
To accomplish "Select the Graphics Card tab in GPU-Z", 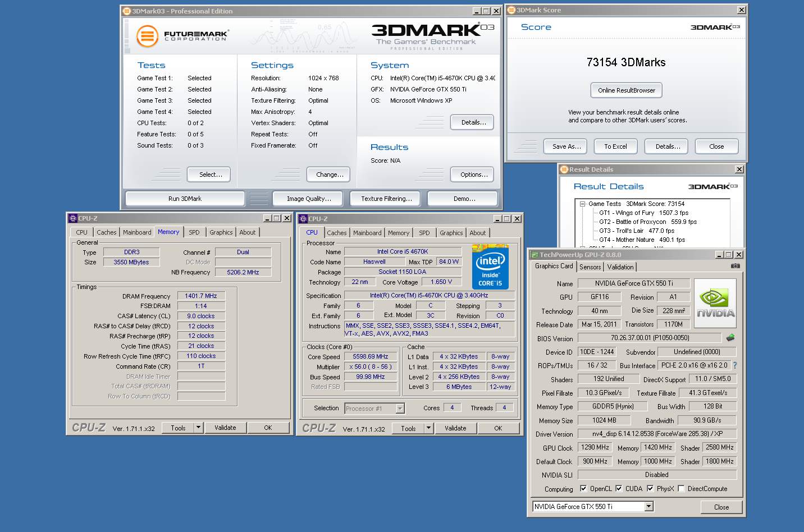I will [x=554, y=266].
